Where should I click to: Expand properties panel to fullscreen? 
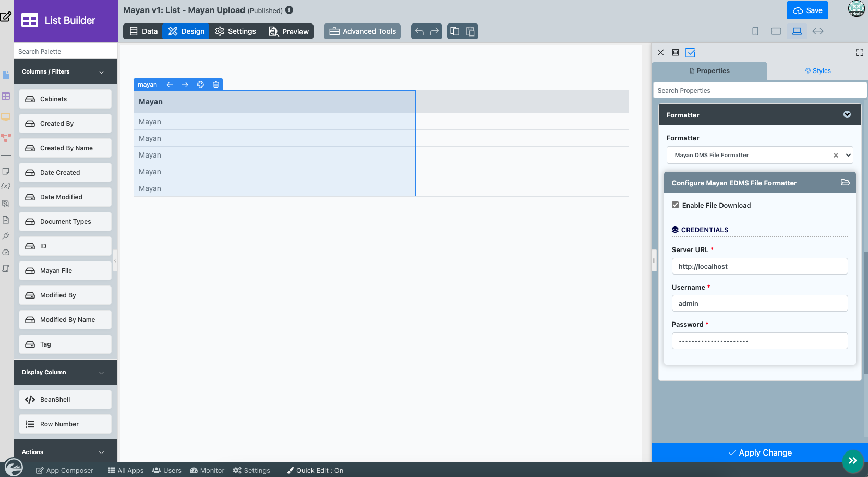(x=860, y=52)
